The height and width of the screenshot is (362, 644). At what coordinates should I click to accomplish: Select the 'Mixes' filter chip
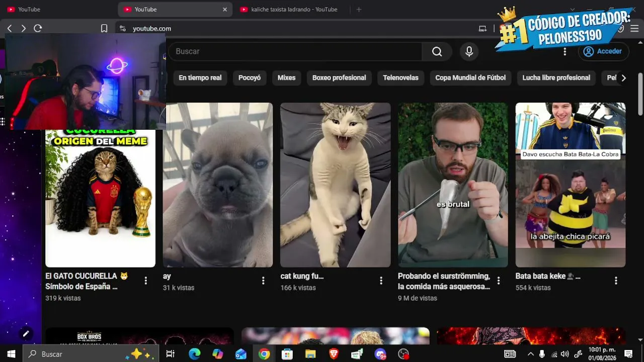(x=286, y=78)
